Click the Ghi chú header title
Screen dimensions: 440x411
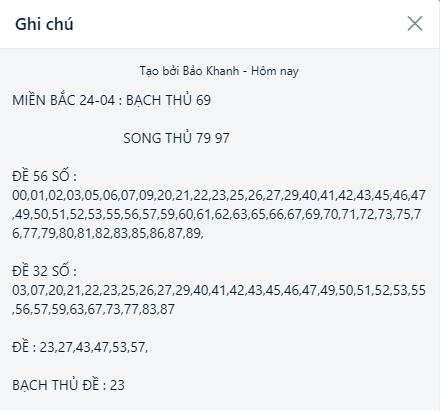44,24
